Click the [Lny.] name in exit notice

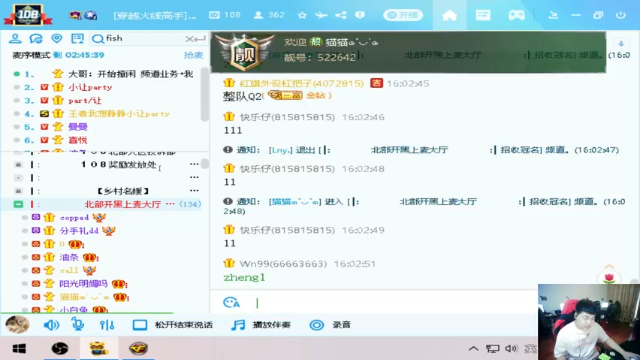(280, 150)
